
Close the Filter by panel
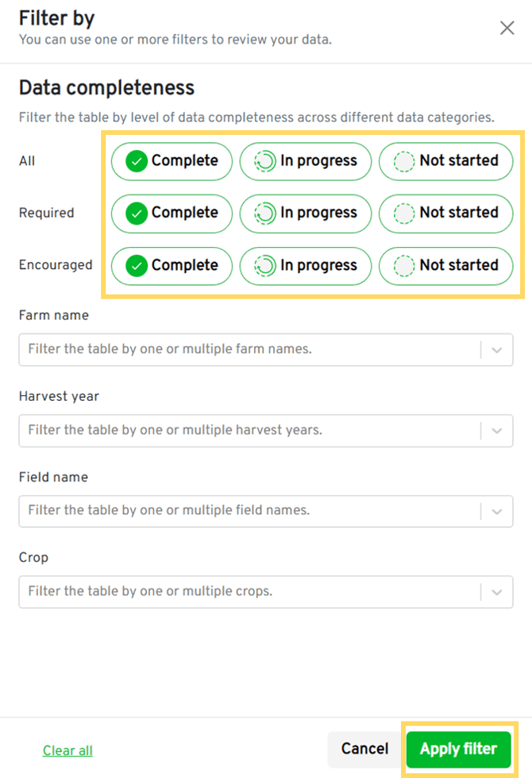point(507,28)
